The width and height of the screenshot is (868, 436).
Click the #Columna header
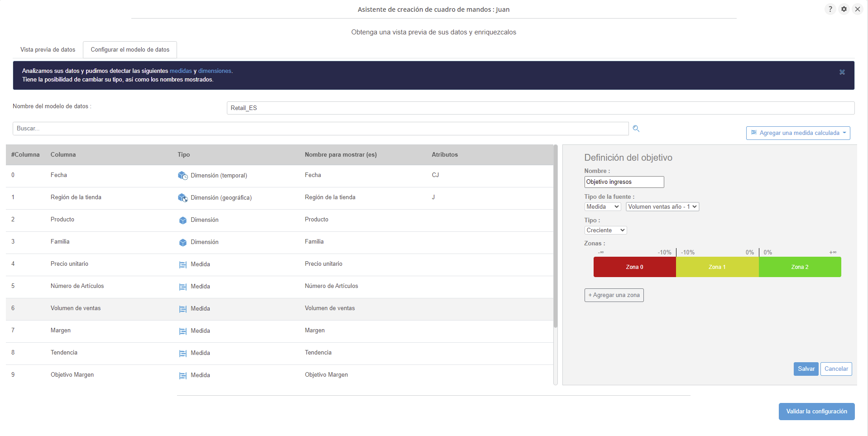pos(25,155)
